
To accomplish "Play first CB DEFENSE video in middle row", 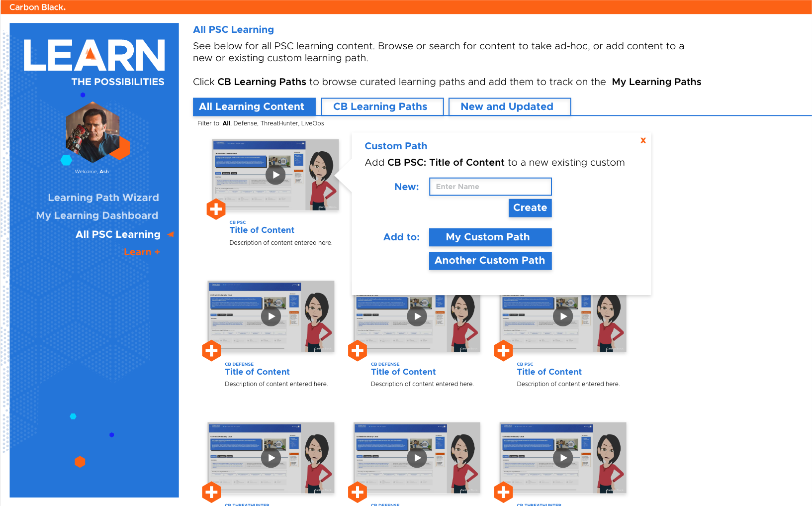I will tap(271, 316).
